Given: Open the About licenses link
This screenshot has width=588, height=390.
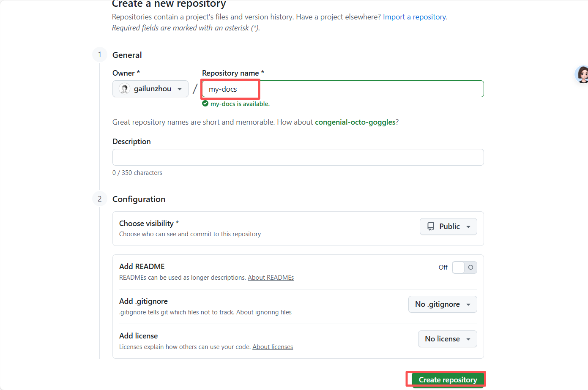Looking at the screenshot, I should coord(273,347).
